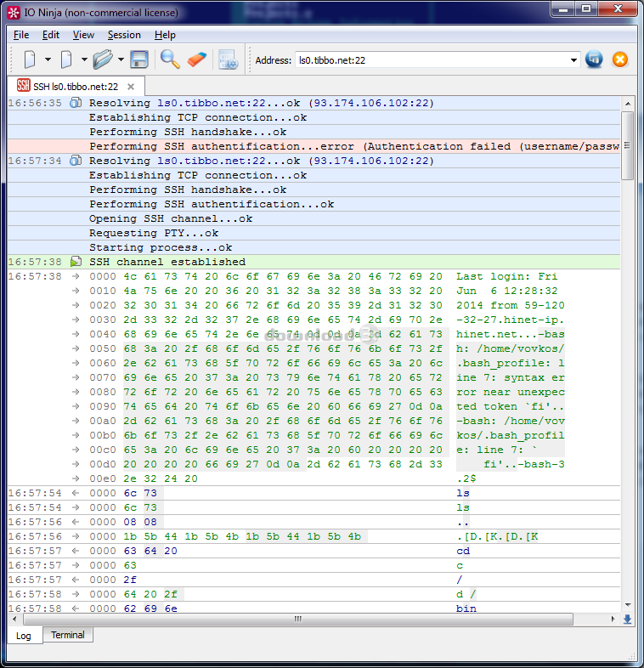Image resolution: width=644 pixels, height=668 pixels.
Task: Click the connect icon at 16:57:34
Action: (76, 161)
